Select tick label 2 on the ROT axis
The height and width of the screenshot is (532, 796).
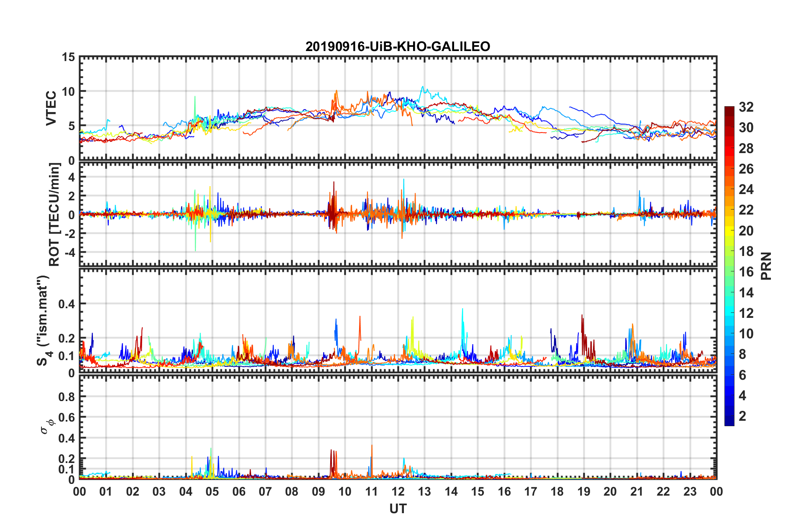tap(72, 196)
